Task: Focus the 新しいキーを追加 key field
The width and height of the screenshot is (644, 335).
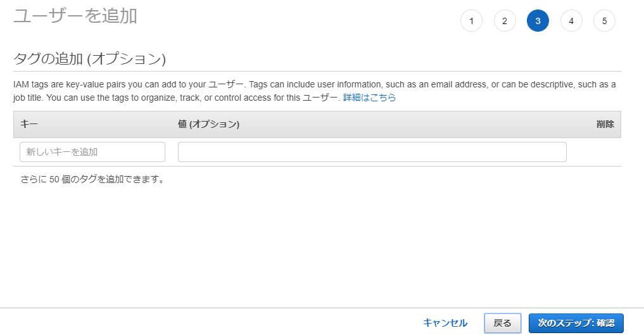Action: [x=92, y=152]
